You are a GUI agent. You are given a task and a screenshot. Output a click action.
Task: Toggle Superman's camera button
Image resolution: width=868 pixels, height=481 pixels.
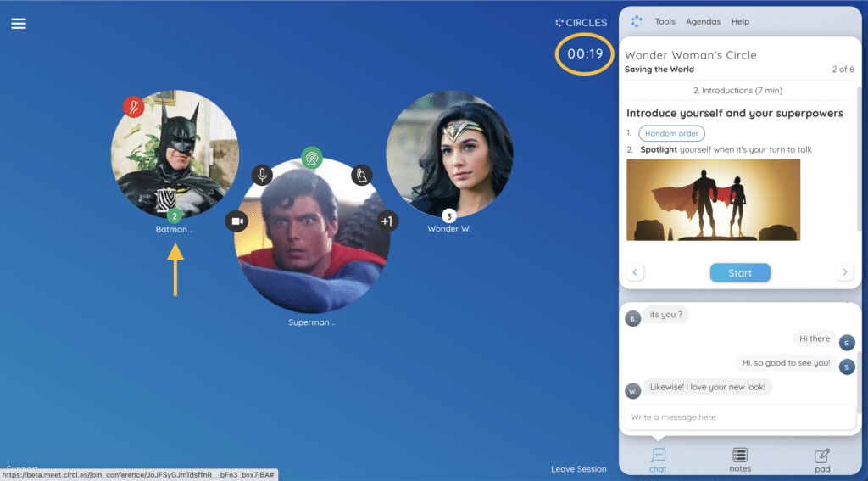[x=236, y=221]
